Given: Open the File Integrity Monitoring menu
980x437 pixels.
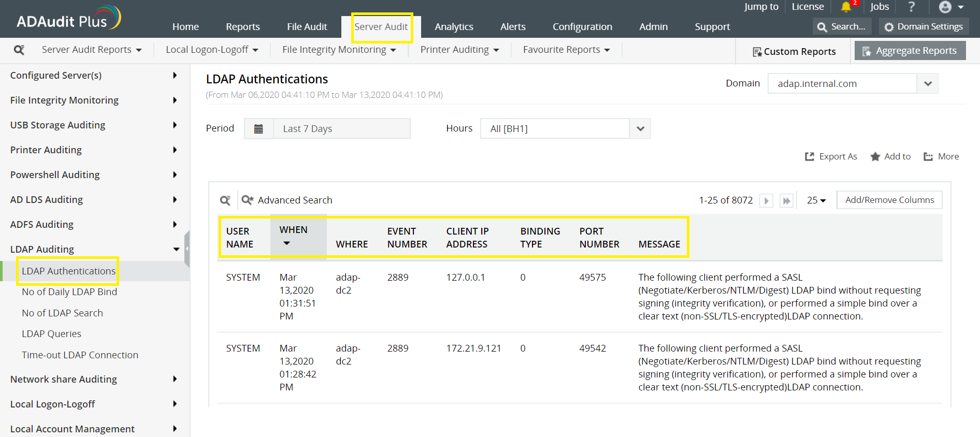Looking at the screenshot, I should click(339, 50).
